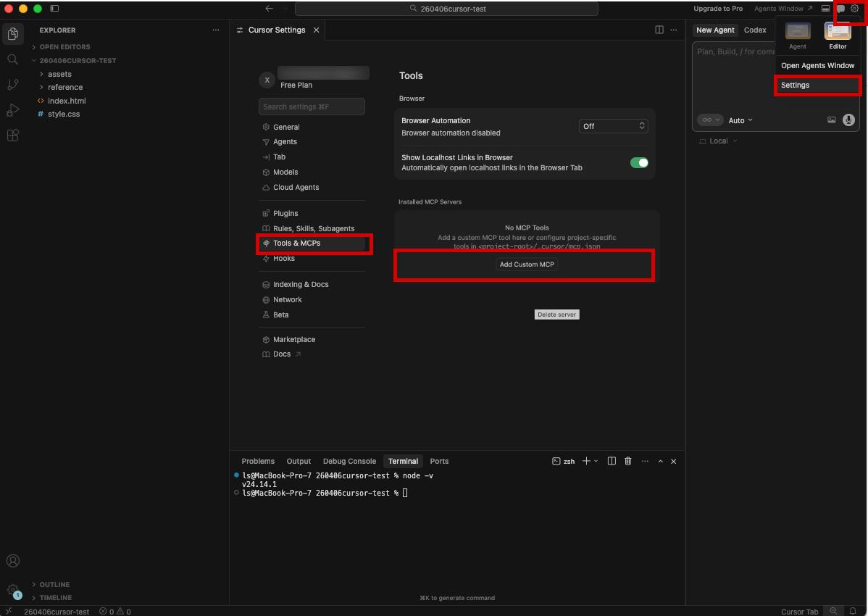This screenshot has width=868, height=616.
Task: Switch to the Output tab
Action: (299, 461)
